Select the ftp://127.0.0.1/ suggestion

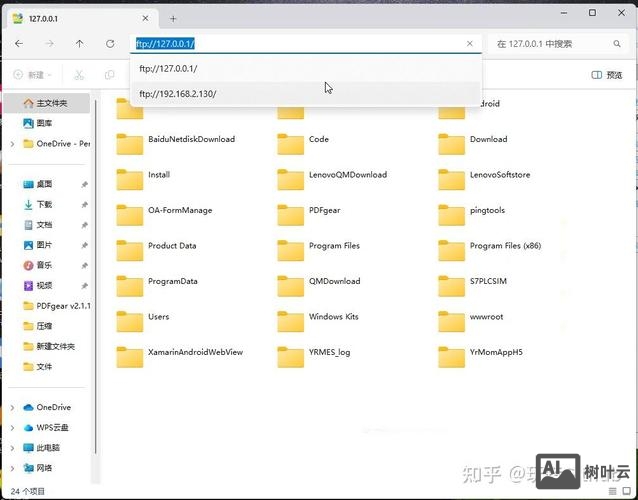click(x=169, y=68)
